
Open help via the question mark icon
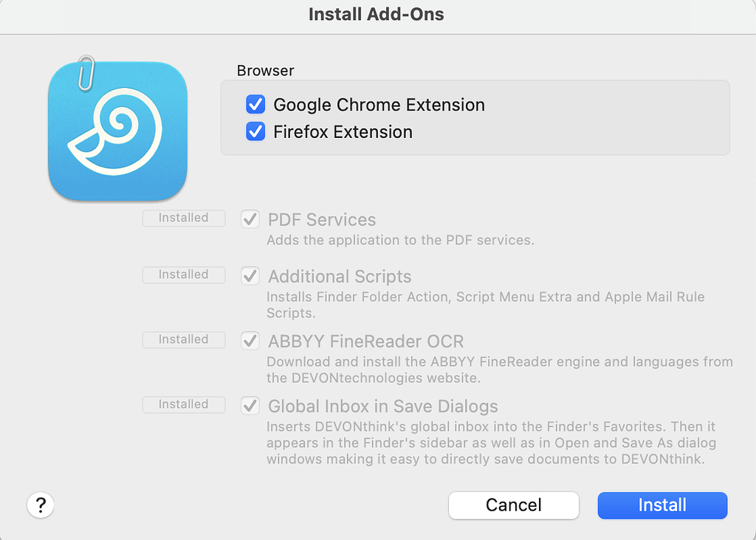40,505
